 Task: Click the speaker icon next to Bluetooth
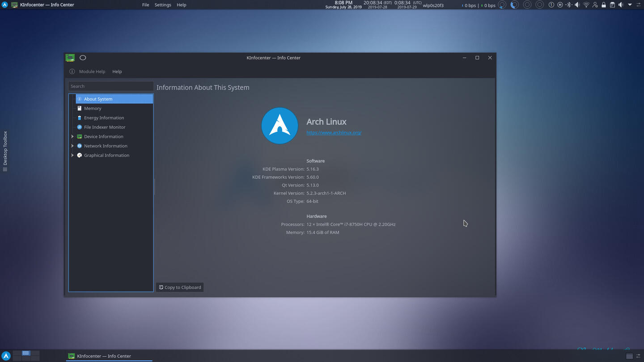click(x=577, y=5)
